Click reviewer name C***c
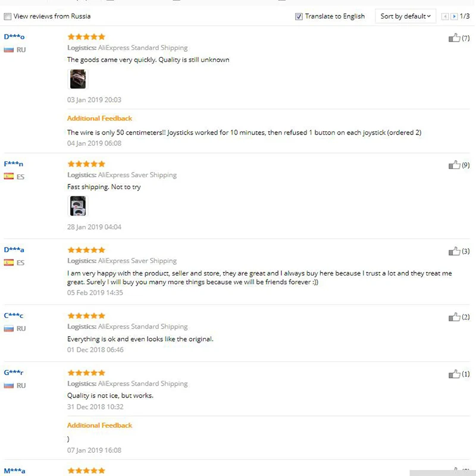 pyautogui.click(x=13, y=315)
